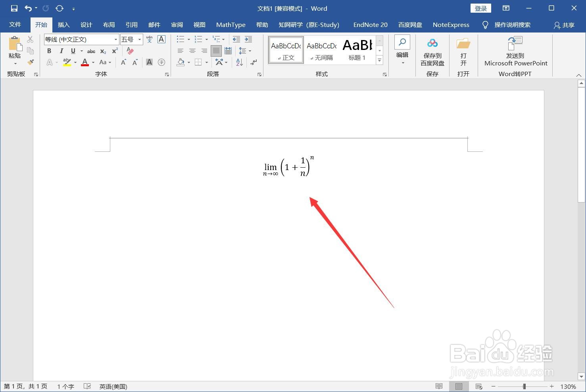Insert subscript formatting
Image resolution: width=586 pixels, height=392 pixels.
pos(103,51)
